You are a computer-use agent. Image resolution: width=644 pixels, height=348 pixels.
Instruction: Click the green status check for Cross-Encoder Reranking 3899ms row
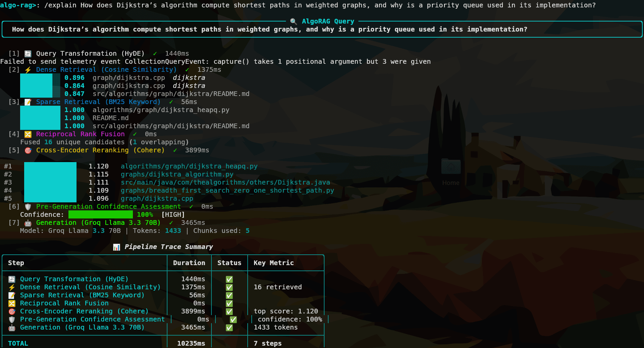point(229,311)
